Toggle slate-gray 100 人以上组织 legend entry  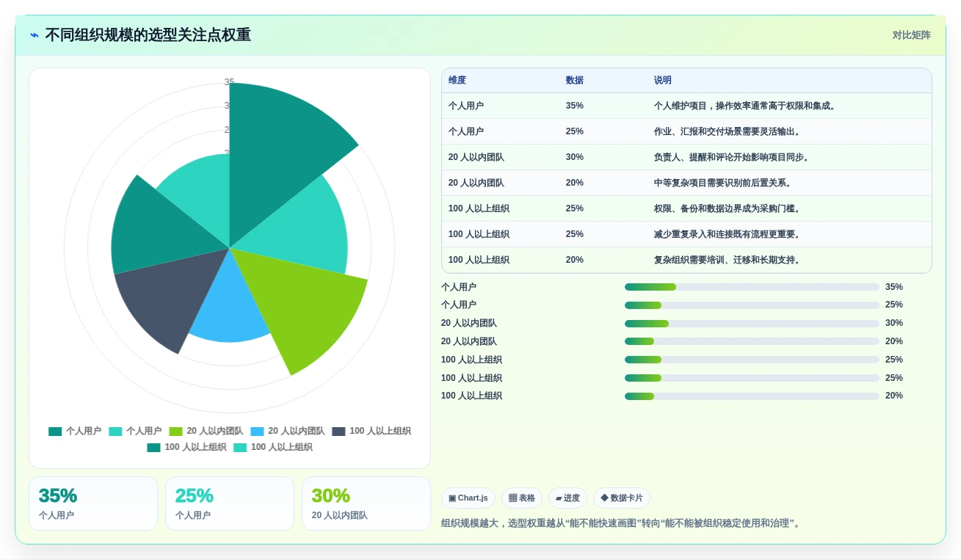pyautogui.click(x=371, y=432)
